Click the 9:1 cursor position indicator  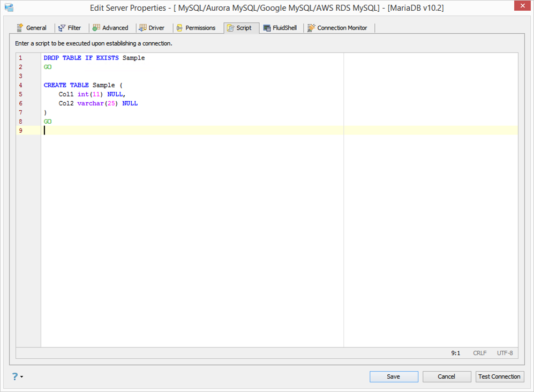click(456, 353)
